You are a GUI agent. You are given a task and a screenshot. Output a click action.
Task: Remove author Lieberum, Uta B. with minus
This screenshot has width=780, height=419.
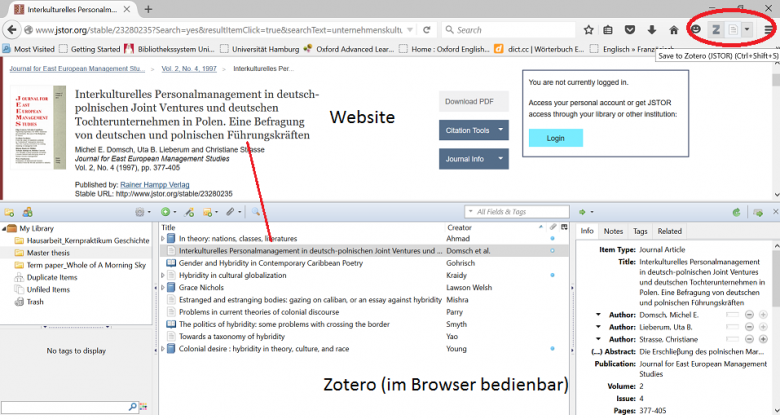coord(749,327)
